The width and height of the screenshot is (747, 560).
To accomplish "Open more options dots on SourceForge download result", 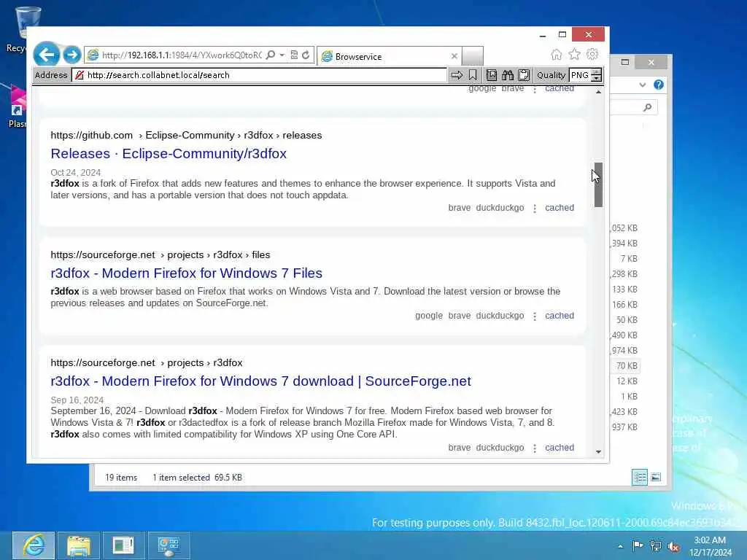I will (535, 448).
